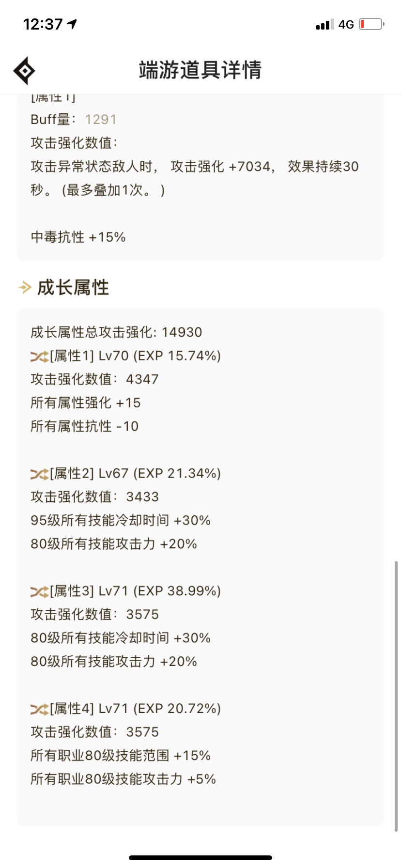Tap the location arrow next to time
Viewport: 401px width, 868px height.
(x=72, y=24)
